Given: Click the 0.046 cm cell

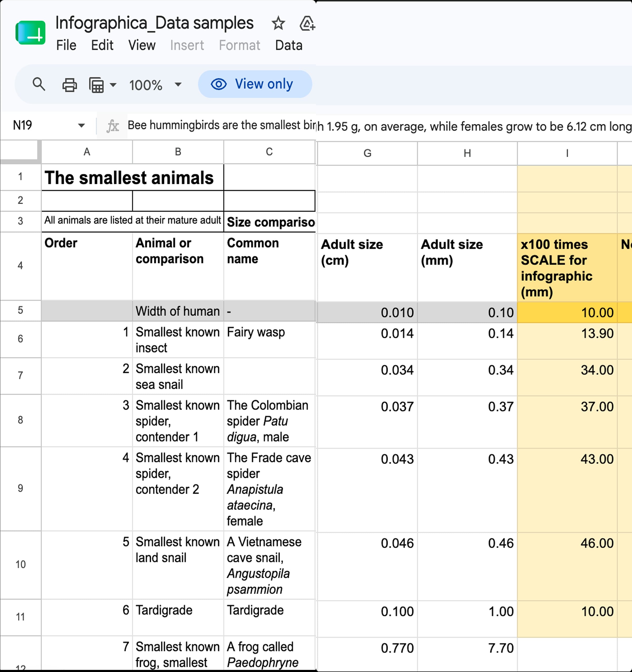Looking at the screenshot, I should click(x=367, y=566).
